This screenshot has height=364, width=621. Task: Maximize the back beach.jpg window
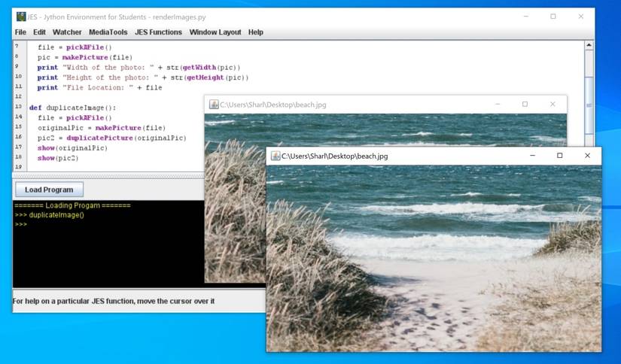pyautogui.click(x=525, y=104)
